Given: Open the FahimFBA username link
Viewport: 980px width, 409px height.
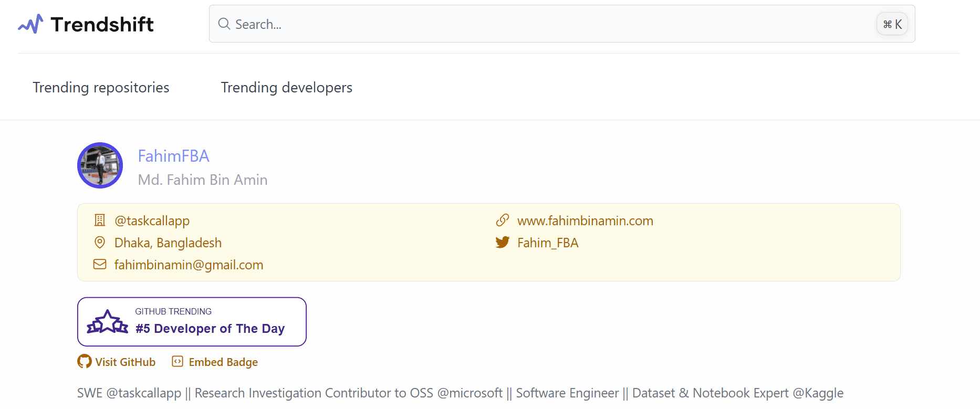Looking at the screenshot, I should tap(173, 156).
